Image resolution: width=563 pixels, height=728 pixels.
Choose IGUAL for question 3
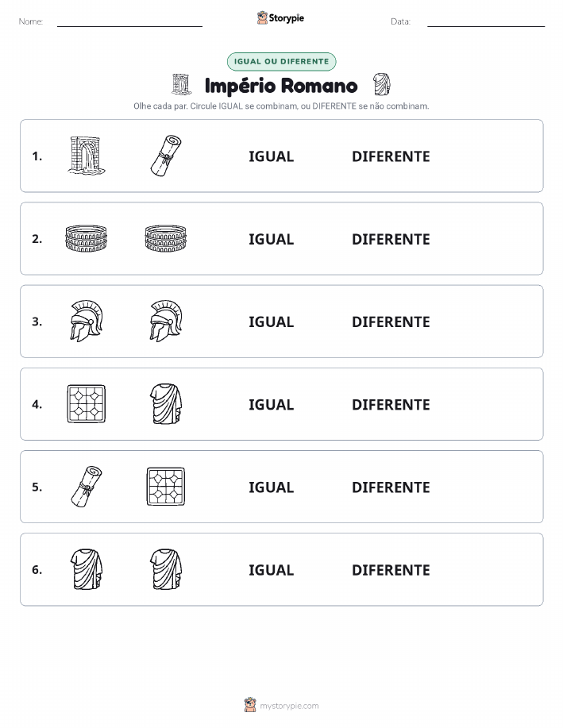coord(272,322)
